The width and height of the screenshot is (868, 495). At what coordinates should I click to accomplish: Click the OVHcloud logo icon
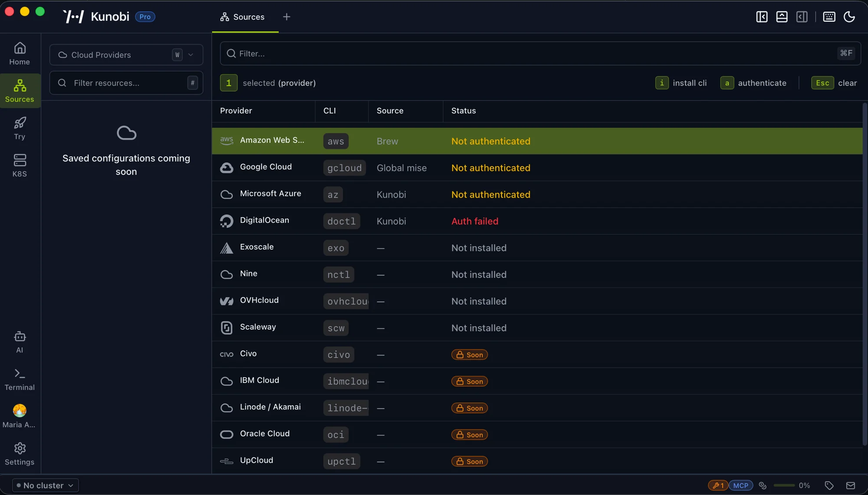pos(227,301)
